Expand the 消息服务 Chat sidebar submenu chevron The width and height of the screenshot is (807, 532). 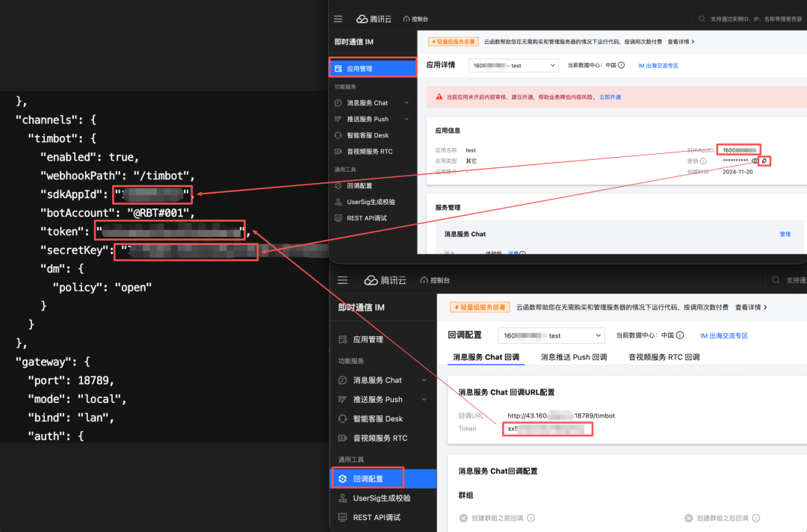tap(407, 102)
